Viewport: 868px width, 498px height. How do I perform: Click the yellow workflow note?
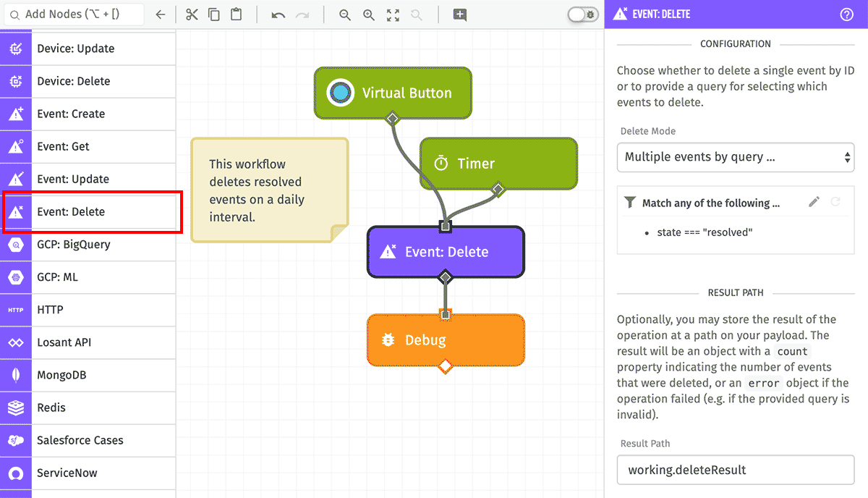point(269,190)
